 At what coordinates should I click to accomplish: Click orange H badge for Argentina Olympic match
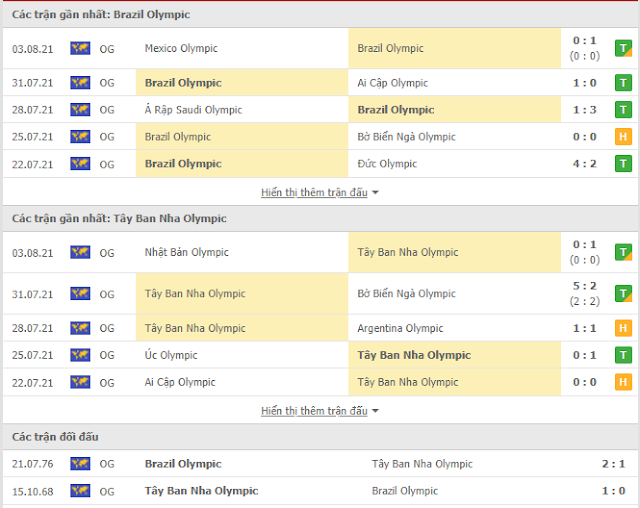[623, 328]
